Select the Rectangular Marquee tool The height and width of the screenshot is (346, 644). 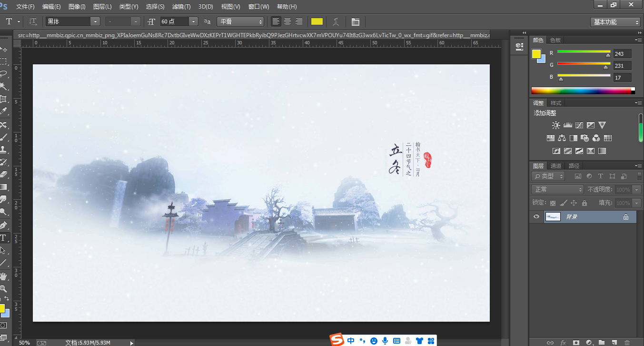(x=4, y=61)
